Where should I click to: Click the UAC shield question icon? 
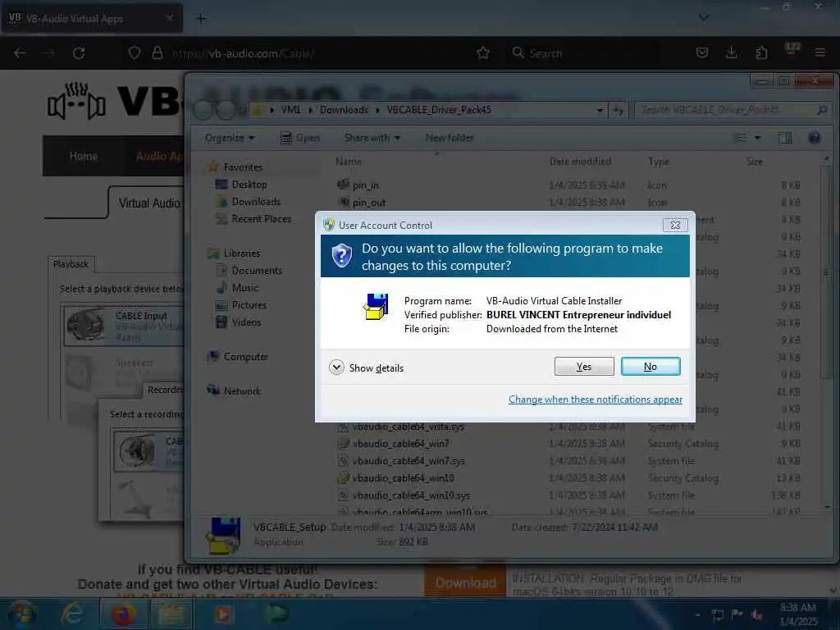[x=342, y=256]
